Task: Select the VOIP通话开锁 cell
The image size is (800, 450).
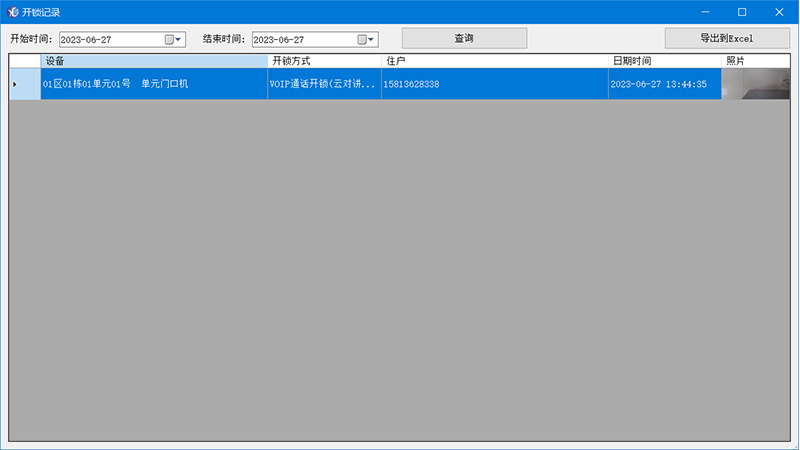Action: [x=324, y=84]
